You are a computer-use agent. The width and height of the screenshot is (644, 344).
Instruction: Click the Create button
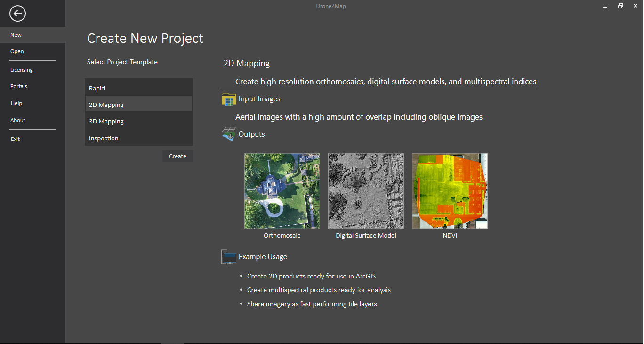coord(177,156)
